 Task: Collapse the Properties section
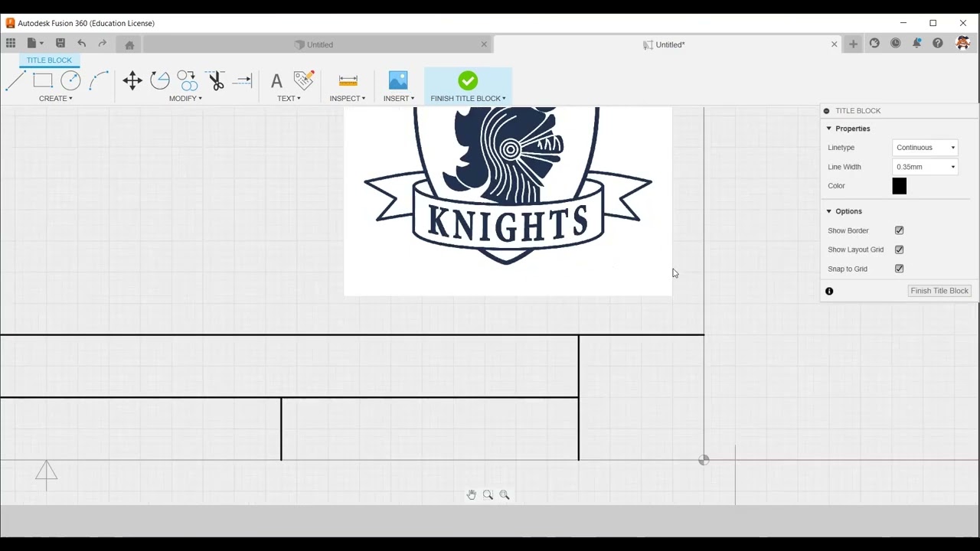coord(828,129)
